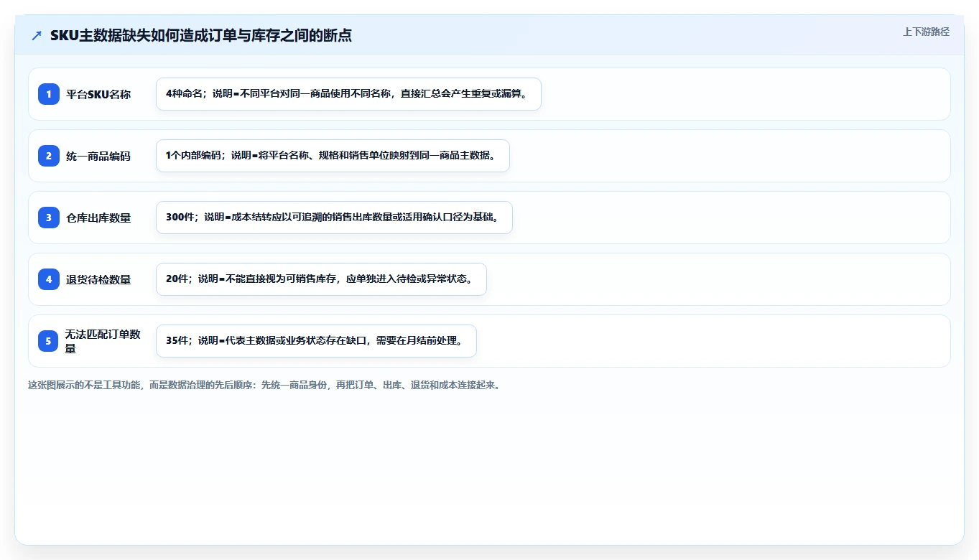Image resolution: width=979 pixels, height=560 pixels.
Task: Click step badge 1 for 平台SKU名称
Action: 49,94
